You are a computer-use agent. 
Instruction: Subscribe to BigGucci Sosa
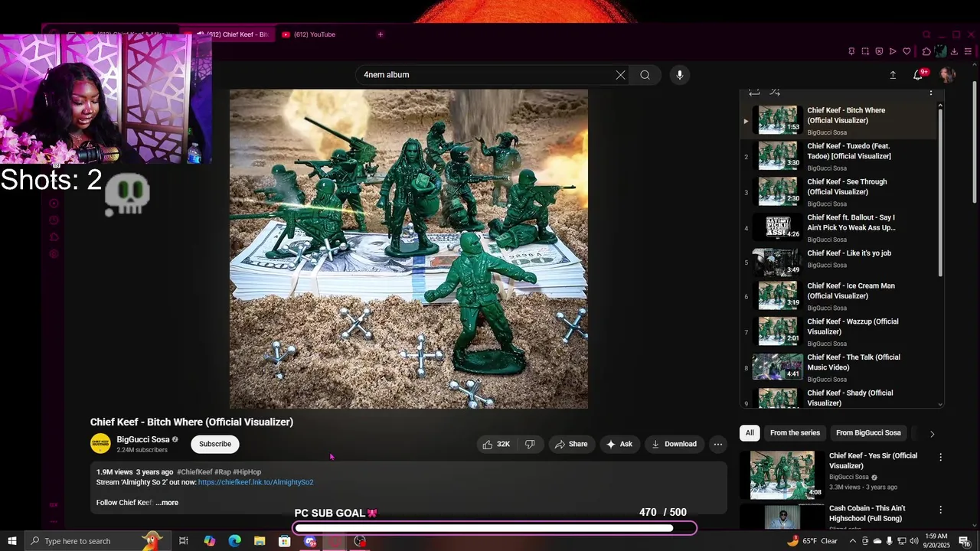coord(215,444)
